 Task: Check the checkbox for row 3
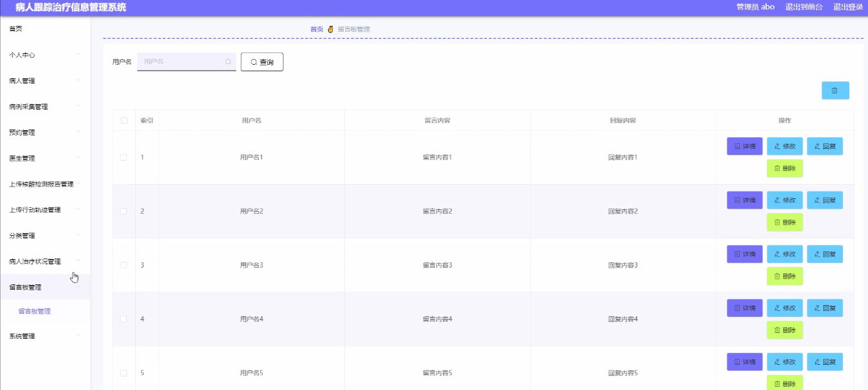pyautogui.click(x=124, y=265)
